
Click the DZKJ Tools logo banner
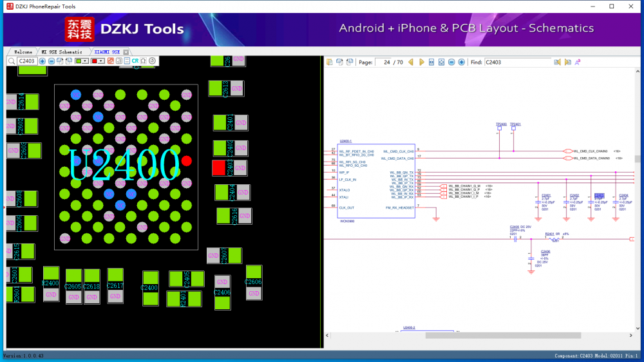click(124, 29)
